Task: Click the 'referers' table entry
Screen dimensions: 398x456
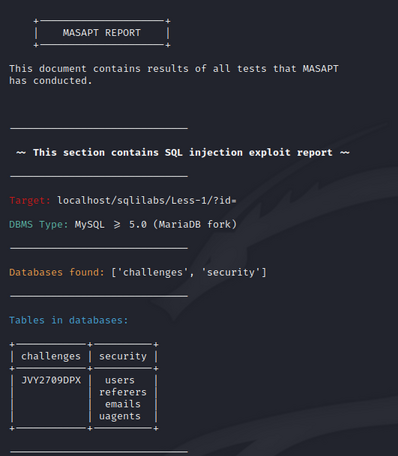Action: click(123, 392)
